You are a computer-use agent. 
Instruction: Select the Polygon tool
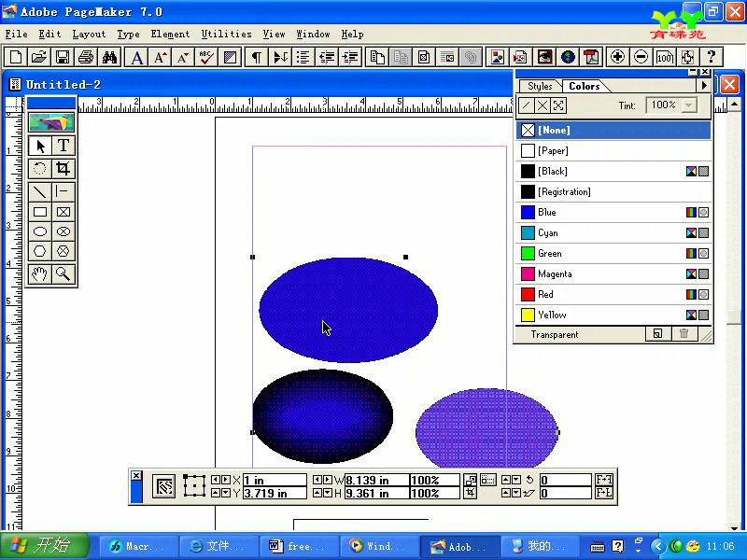tap(40, 251)
